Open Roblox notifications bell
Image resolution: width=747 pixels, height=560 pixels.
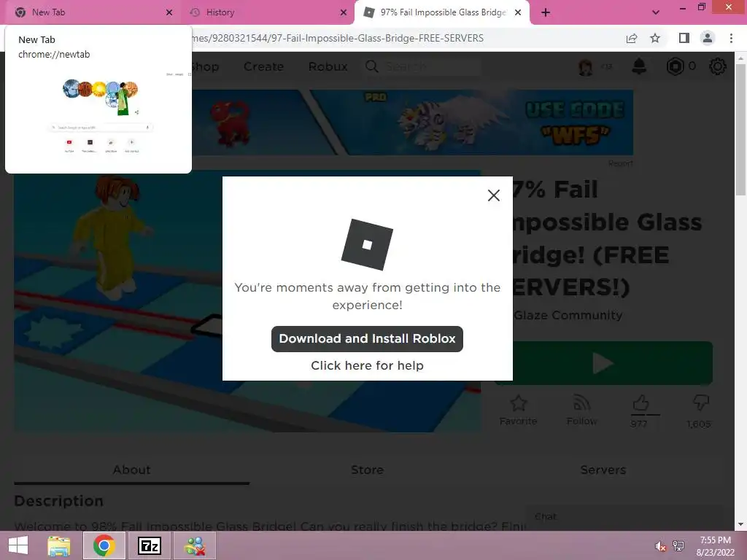pyautogui.click(x=639, y=66)
